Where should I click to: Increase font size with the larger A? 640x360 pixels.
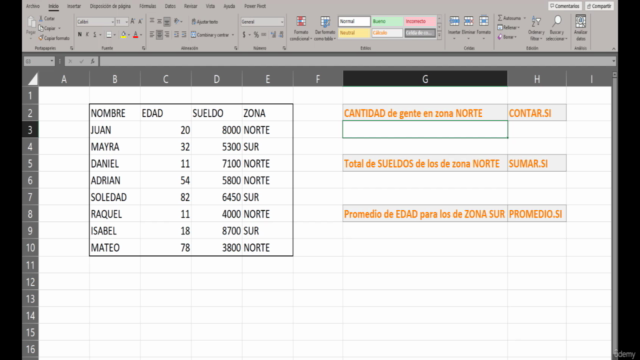pyautogui.click(x=133, y=21)
